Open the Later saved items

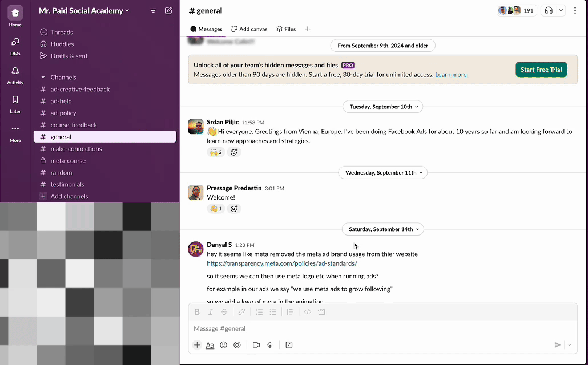(x=15, y=104)
